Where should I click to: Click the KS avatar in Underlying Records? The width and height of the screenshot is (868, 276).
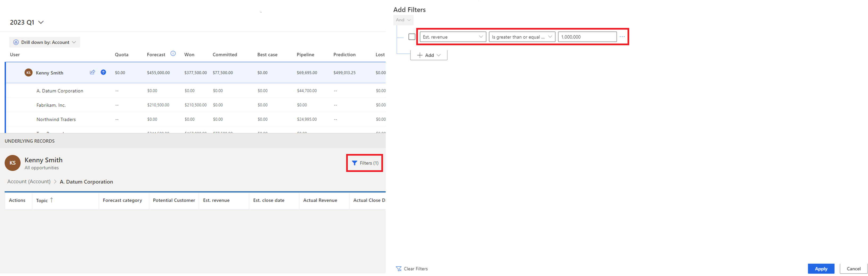(x=12, y=163)
